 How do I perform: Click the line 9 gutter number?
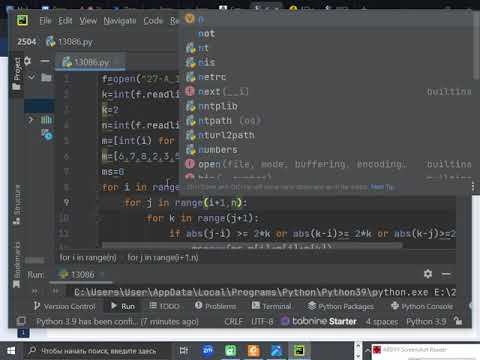pyautogui.click(x=66, y=202)
